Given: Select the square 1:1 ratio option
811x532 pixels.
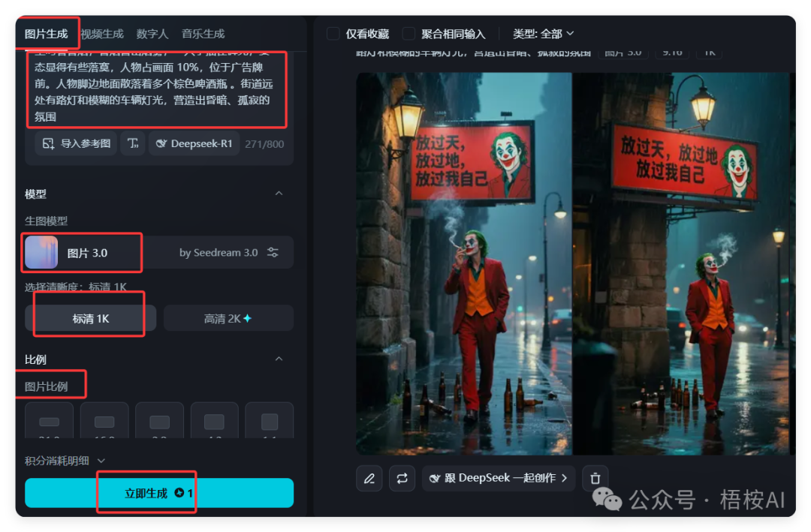Looking at the screenshot, I should 270,421.
